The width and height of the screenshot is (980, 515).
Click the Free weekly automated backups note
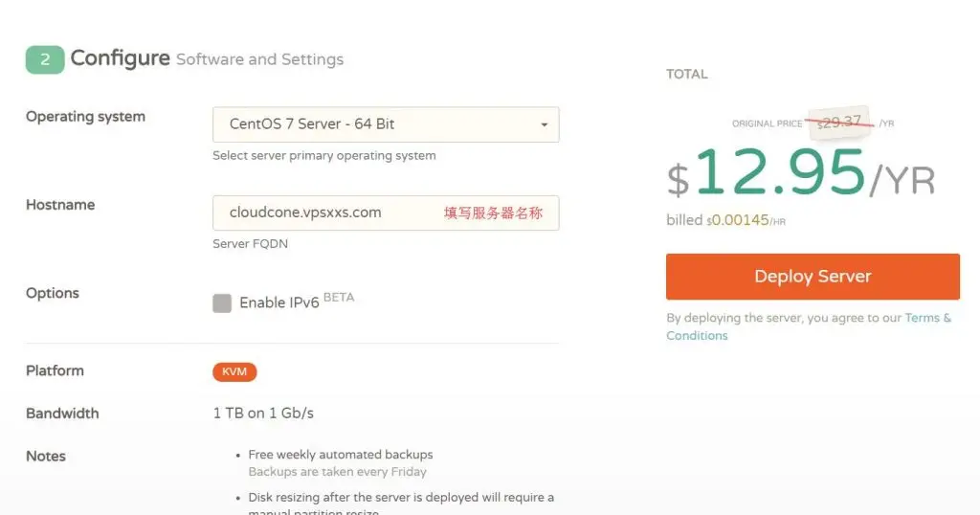[x=340, y=455]
